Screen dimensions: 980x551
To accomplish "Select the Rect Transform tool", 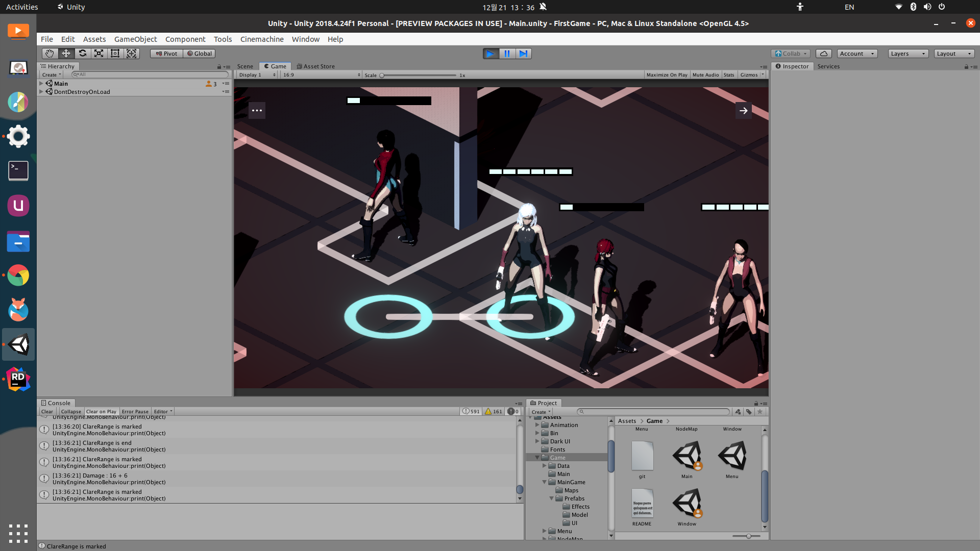I will click(115, 54).
